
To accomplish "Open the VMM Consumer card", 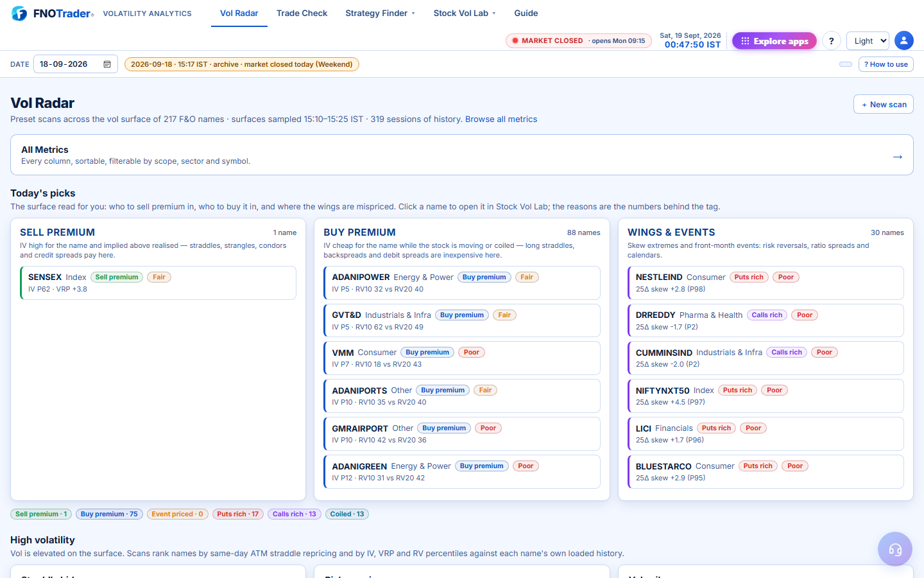I will pos(462,358).
